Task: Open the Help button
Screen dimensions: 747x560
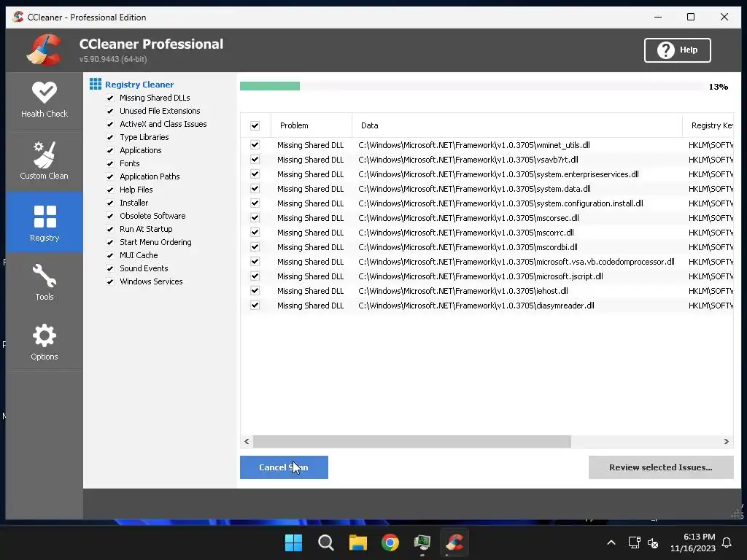Action: pos(678,50)
